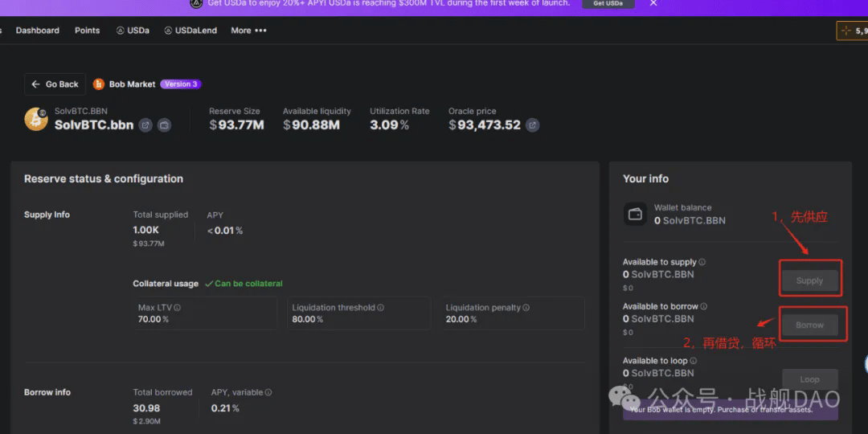Close the USDa promo banner
The image size is (868, 434).
click(653, 3)
